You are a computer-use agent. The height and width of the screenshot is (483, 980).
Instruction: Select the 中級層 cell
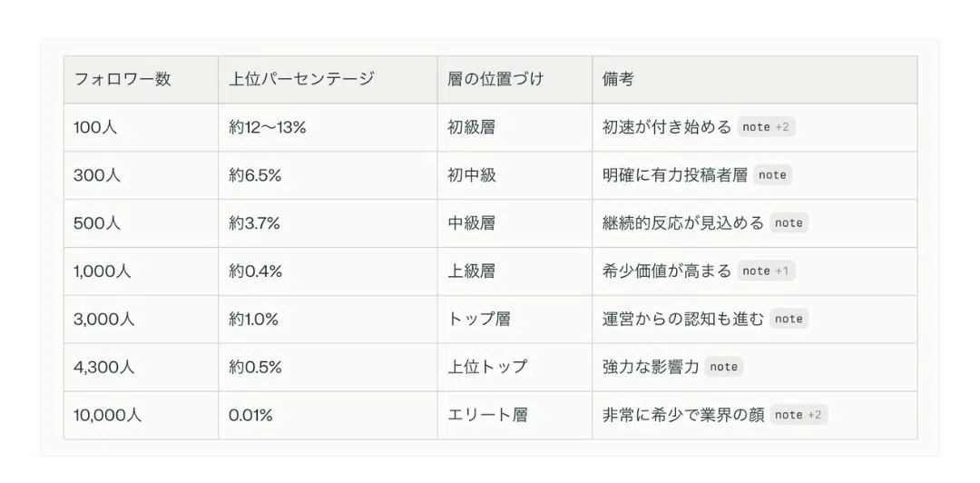[x=515, y=223]
